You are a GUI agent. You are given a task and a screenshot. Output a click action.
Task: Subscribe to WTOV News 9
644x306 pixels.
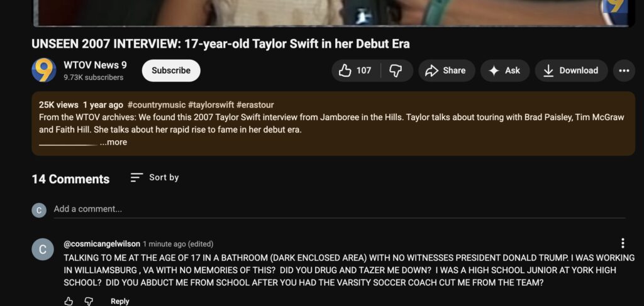tap(171, 70)
